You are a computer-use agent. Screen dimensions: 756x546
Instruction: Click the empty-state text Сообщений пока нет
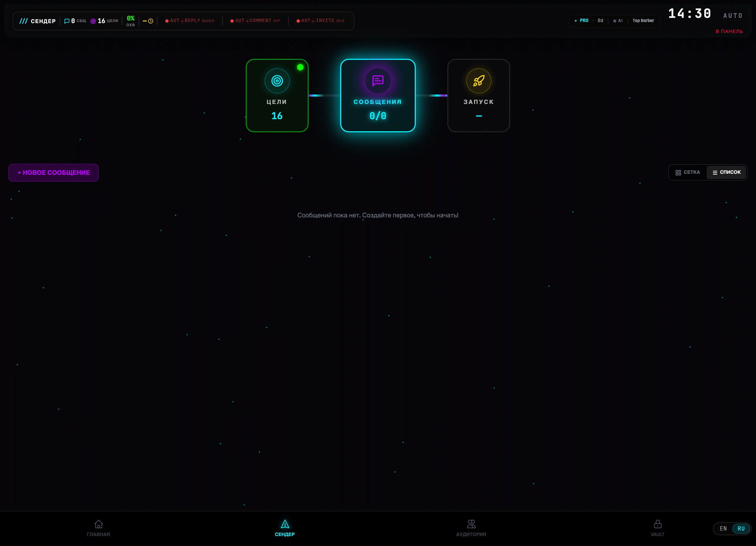(378, 215)
